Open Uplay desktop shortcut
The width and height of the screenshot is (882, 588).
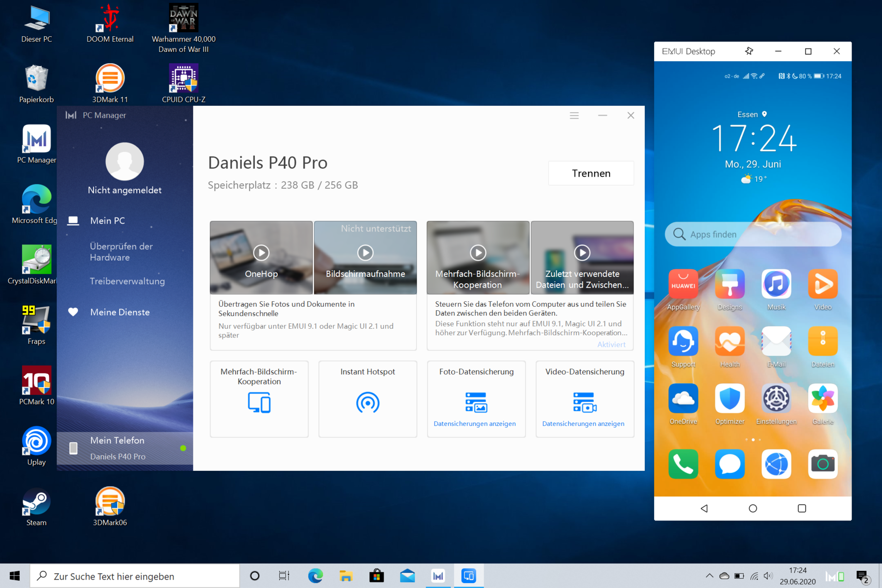point(36,446)
